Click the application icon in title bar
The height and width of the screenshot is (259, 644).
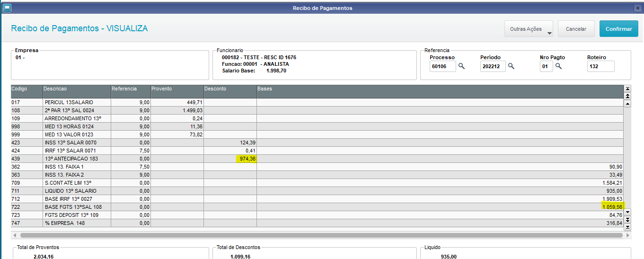point(7,8)
